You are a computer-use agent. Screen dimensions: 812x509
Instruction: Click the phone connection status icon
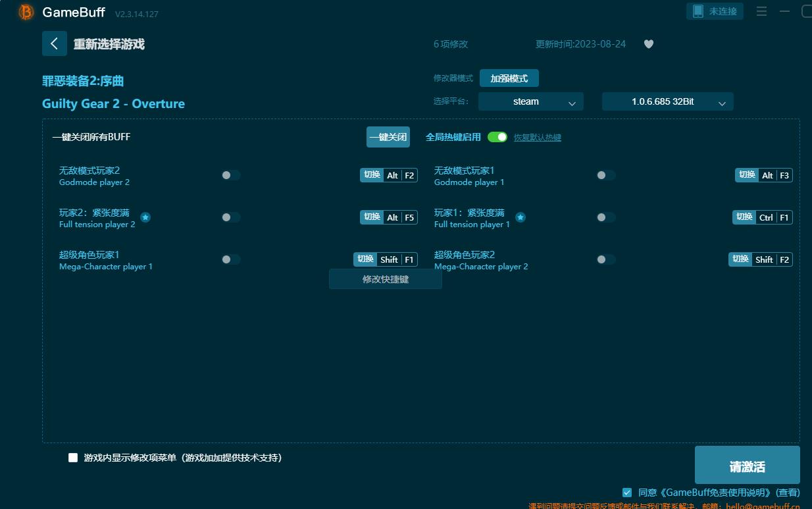698,11
